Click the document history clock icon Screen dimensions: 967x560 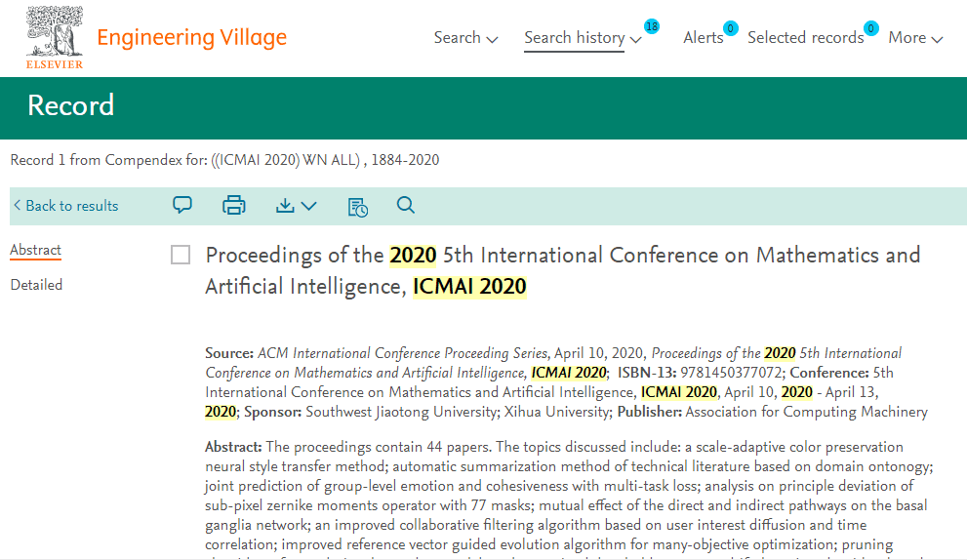pyautogui.click(x=358, y=207)
